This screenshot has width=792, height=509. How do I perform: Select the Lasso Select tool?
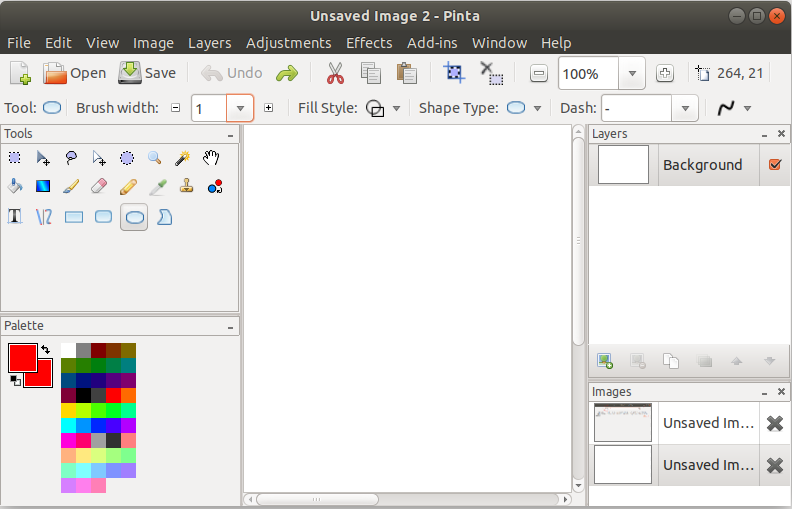point(71,158)
